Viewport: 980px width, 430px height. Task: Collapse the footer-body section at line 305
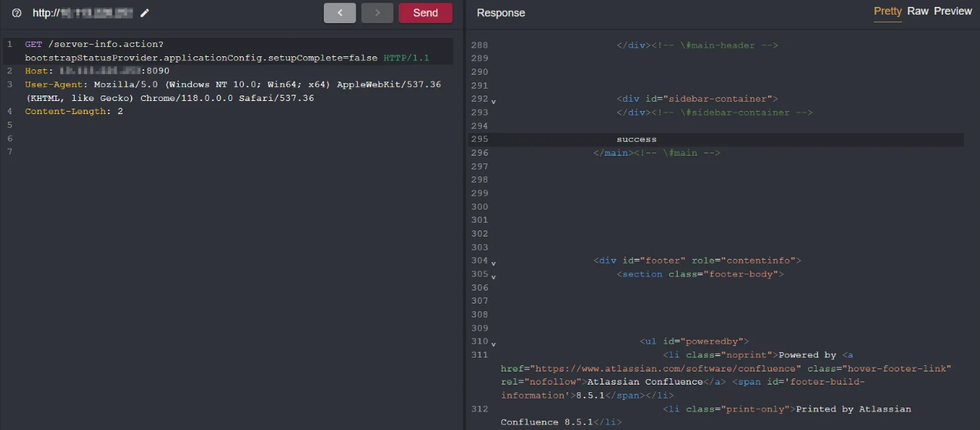point(493,277)
